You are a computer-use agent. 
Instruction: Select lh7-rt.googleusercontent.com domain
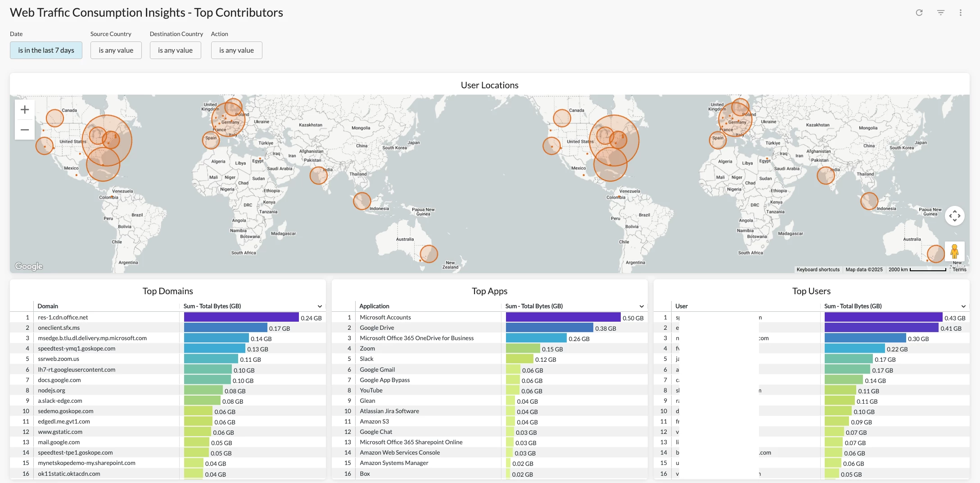tap(77, 369)
